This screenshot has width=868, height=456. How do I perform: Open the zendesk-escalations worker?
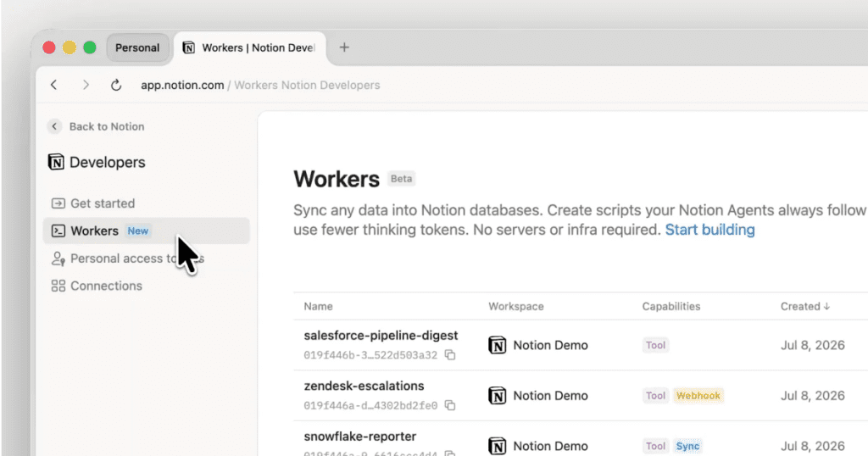pyautogui.click(x=364, y=386)
